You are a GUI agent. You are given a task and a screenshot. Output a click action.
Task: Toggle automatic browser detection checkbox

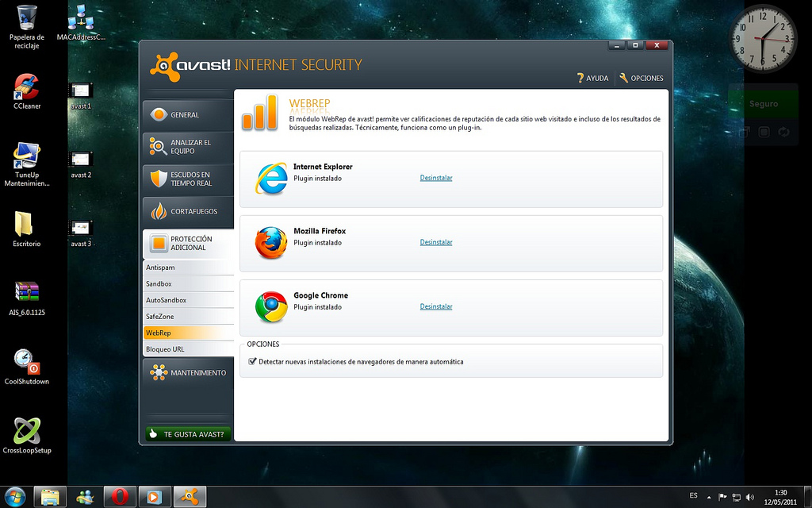[x=253, y=361]
